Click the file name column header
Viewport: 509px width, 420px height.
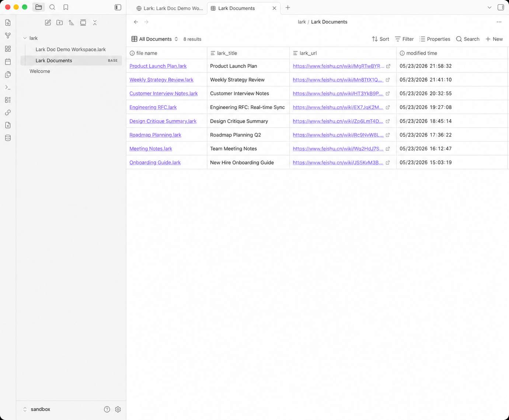[167, 53]
